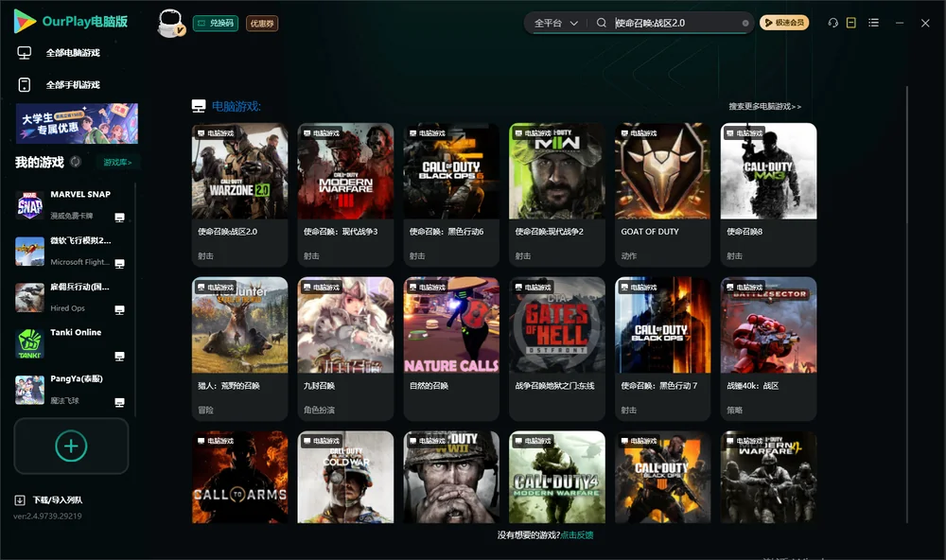Image resolution: width=946 pixels, height=560 pixels.
Task: Click the PC icon on Tanki Online row
Action: pos(119,356)
